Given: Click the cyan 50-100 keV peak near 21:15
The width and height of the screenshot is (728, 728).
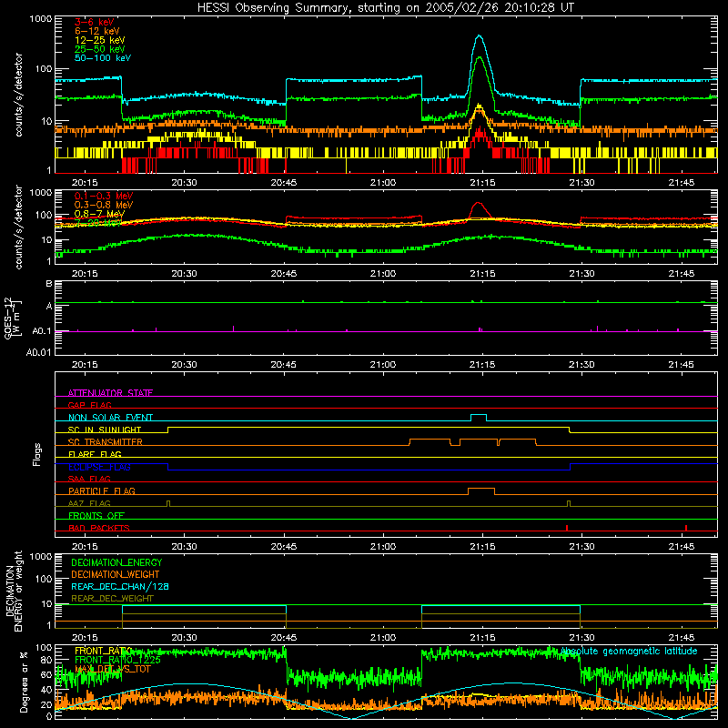Looking at the screenshot, I should tap(480, 37).
